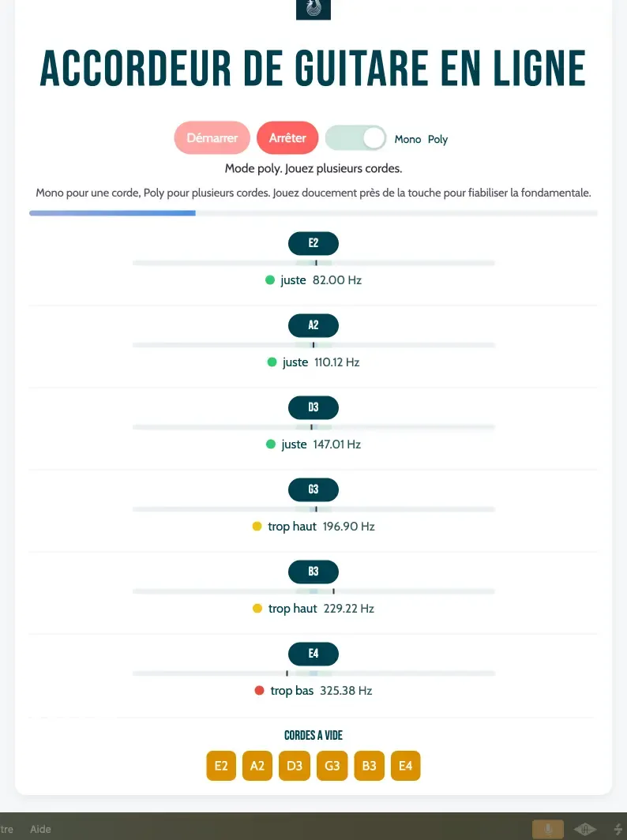Switch the tuner from Poly to Mono mode
Image resolution: width=627 pixels, height=840 pixels.
pos(355,138)
